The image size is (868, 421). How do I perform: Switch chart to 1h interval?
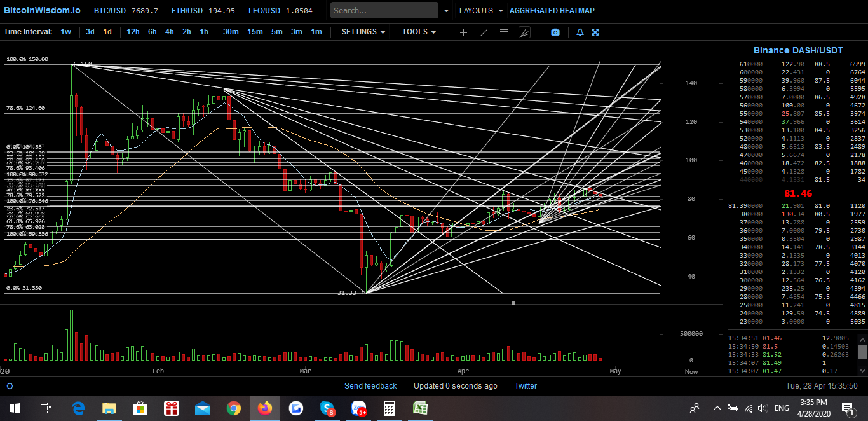pos(204,32)
